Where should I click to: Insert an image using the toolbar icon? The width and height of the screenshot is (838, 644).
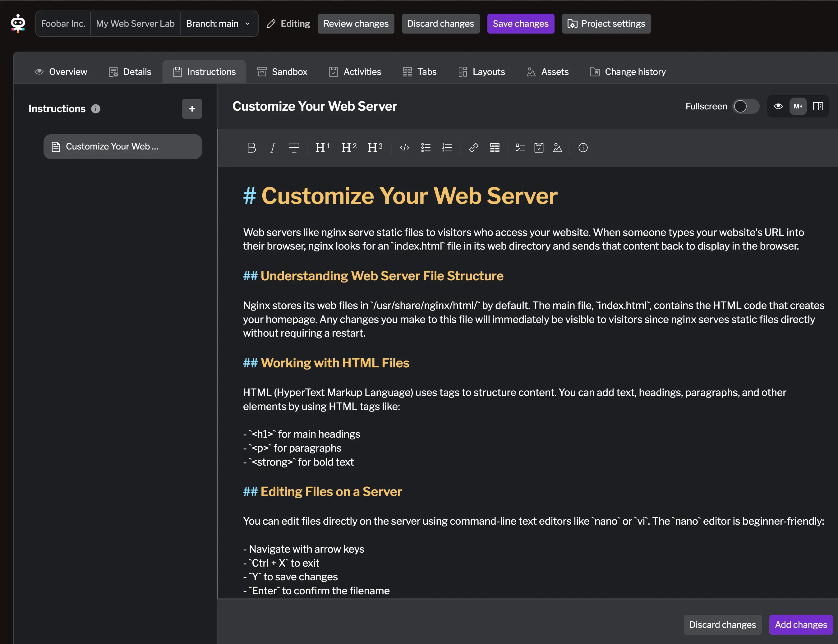click(557, 148)
